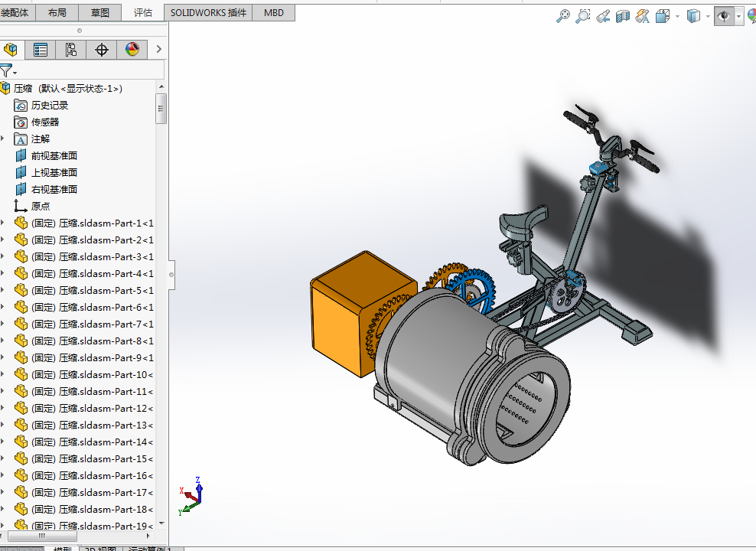The height and width of the screenshot is (551, 756).
Task: Switch to the 评估 ribbon tab
Action: click(143, 13)
